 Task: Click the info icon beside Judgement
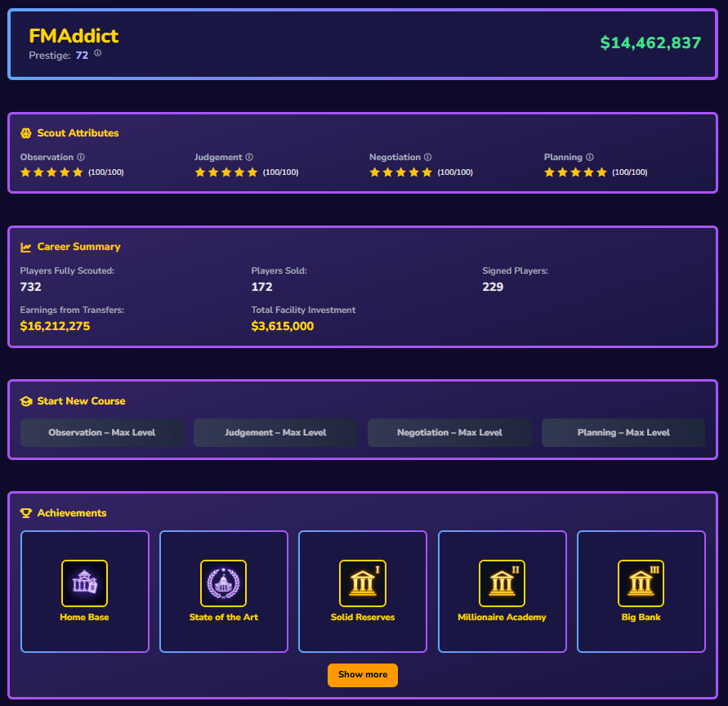(249, 157)
